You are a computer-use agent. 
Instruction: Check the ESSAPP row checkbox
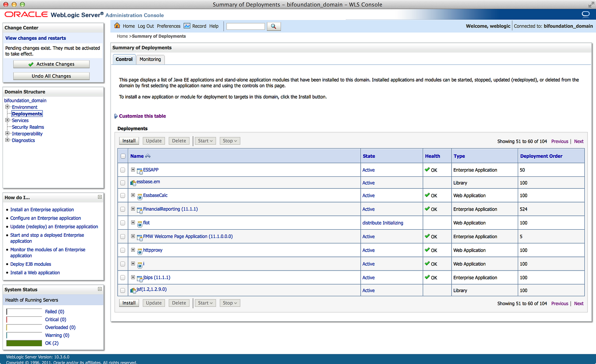pos(123,170)
